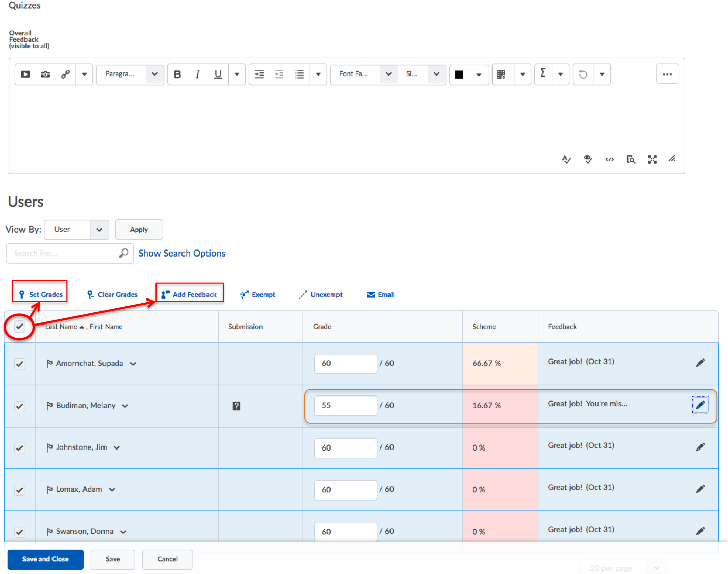728x574 pixels.
Task: Expand the dropdown next to Swanson, Donna
Action: tap(123, 531)
